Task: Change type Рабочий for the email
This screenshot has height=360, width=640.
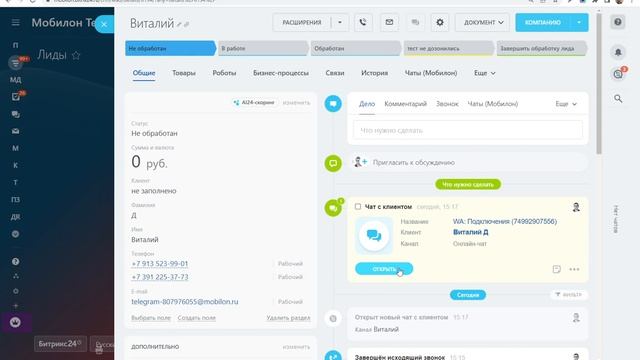Action: pyautogui.click(x=290, y=302)
